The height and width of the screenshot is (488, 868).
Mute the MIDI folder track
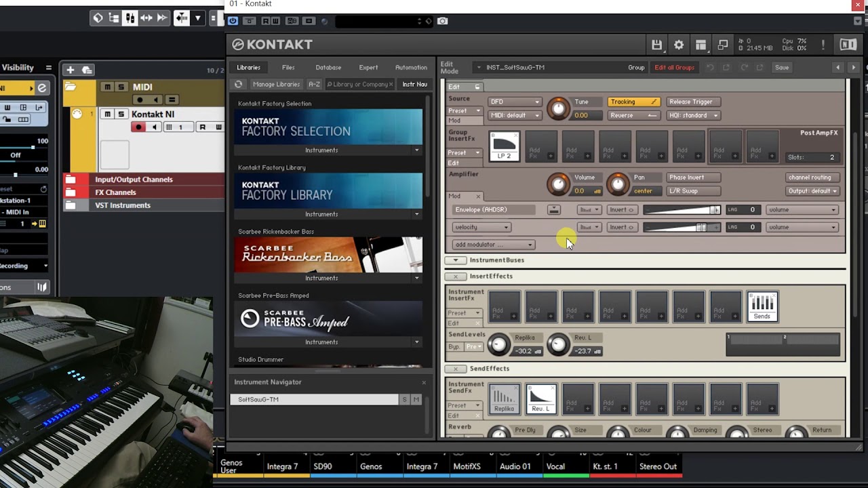[x=108, y=87]
